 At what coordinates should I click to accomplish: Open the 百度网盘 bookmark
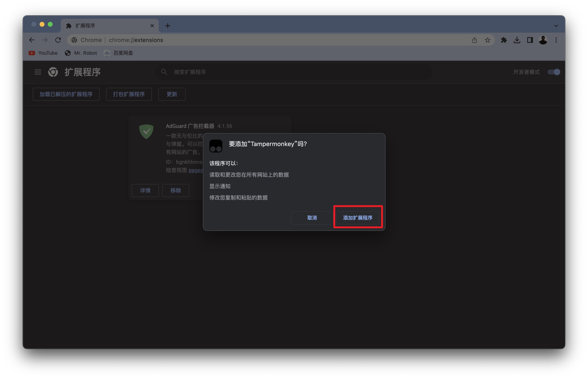119,53
